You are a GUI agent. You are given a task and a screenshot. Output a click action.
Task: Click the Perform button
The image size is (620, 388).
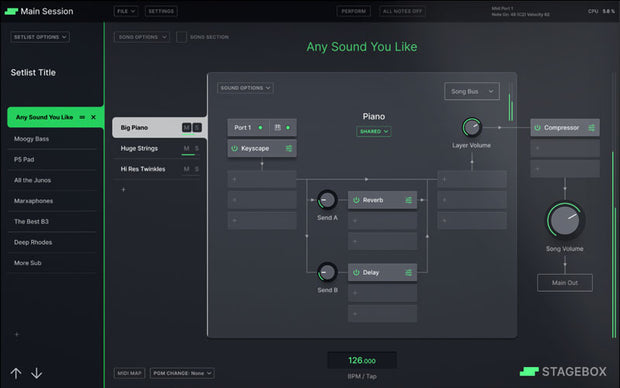click(353, 11)
